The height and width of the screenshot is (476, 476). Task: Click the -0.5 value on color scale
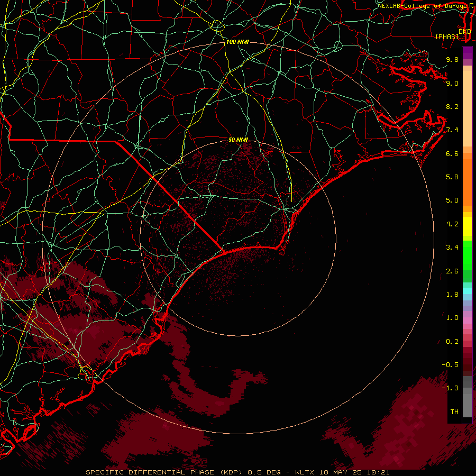tap(451, 365)
